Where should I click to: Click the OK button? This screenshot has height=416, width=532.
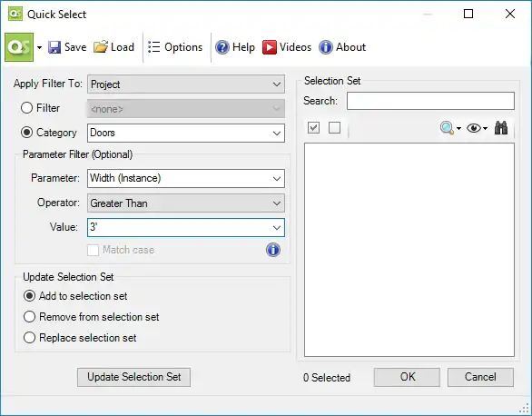tap(407, 377)
